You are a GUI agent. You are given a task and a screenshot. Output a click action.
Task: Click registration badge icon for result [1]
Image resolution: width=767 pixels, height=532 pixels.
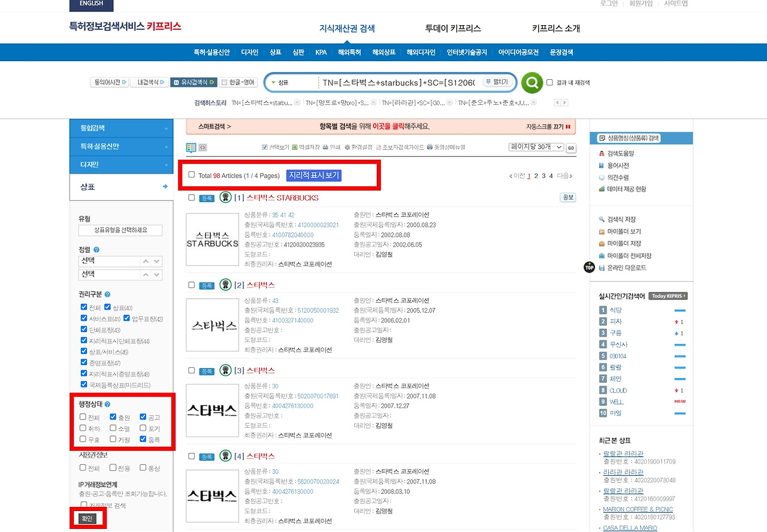tap(225, 197)
